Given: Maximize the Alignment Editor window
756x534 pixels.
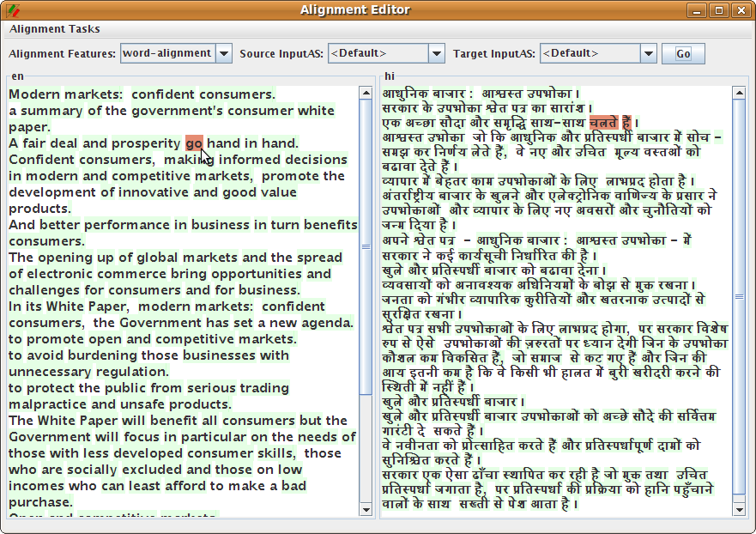Looking at the screenshot, I should 719,10.
